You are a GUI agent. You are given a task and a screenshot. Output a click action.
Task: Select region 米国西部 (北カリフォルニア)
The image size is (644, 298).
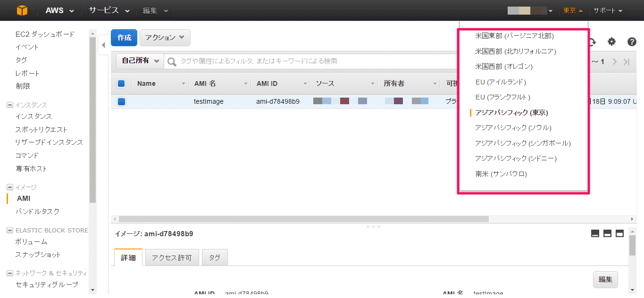coord(516,51)
